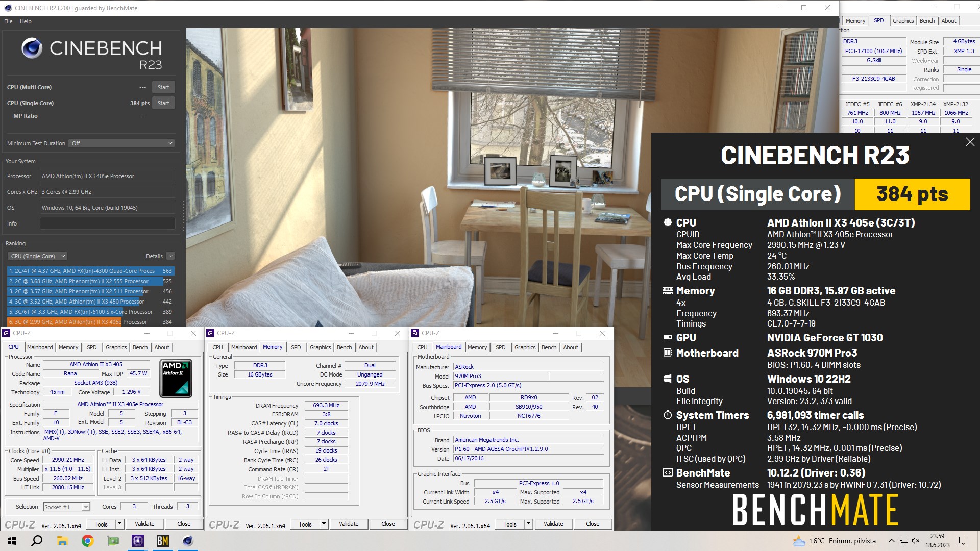Expand Tools dropdown arrow in the CPU-Z Mainboard window
The width and height of the screenshot is (980, 551).
click(x=528, y=524)
